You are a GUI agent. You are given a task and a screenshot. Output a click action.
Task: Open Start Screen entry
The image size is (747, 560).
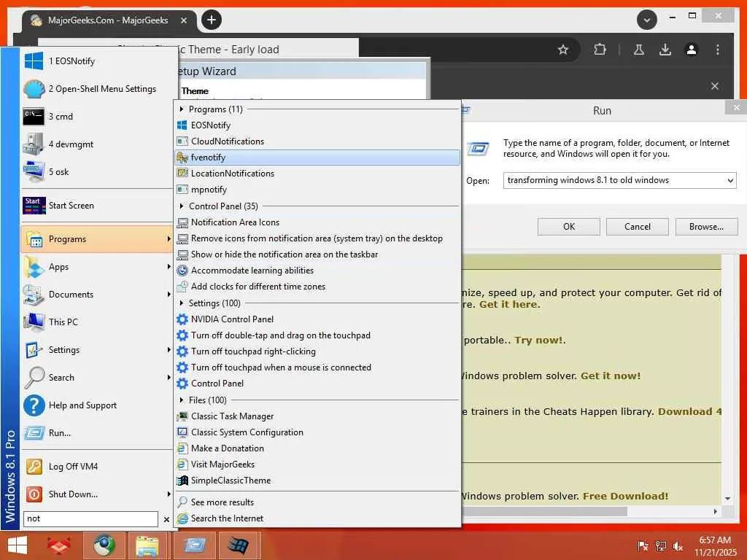click(x=98, y=205)
